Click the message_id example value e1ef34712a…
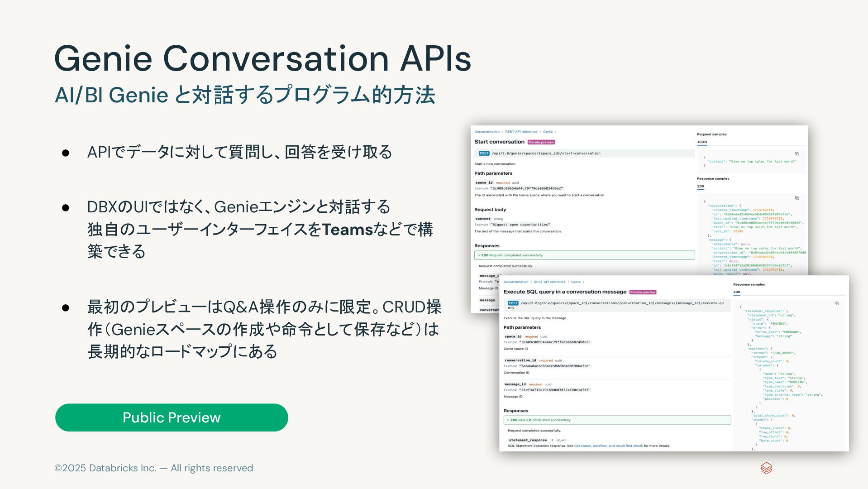 click(x=555, y=390)
